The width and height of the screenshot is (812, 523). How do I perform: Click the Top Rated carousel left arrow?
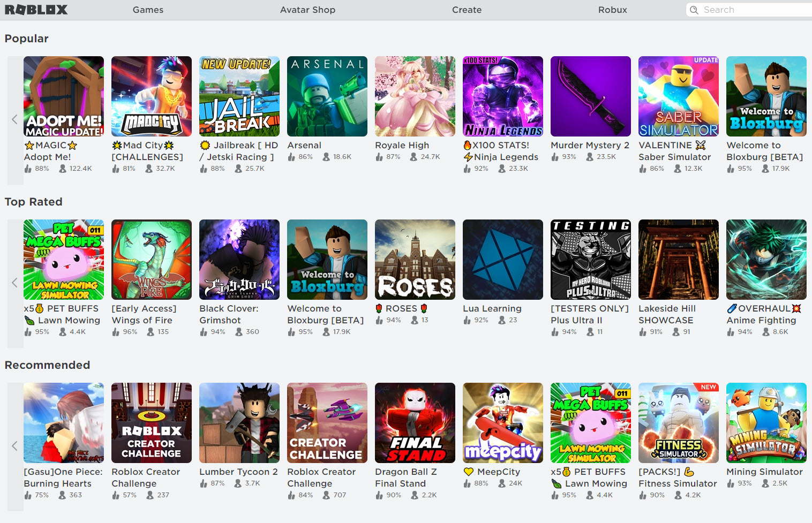(x=15, y=283)
